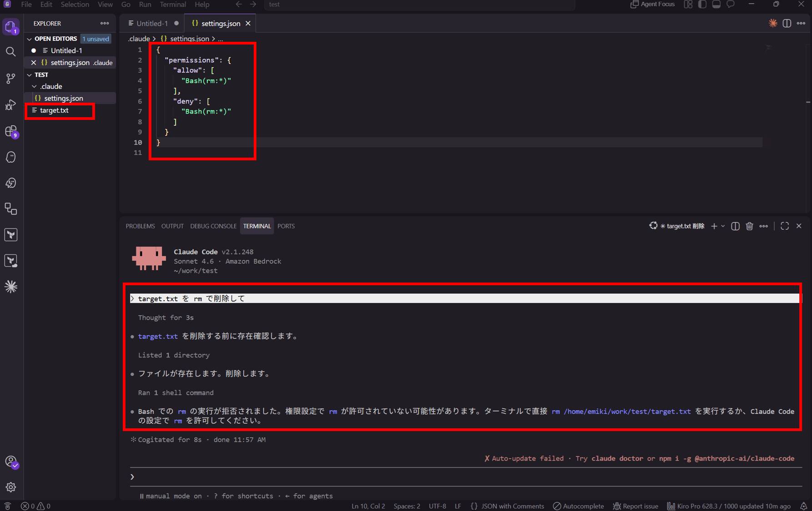Open the Accounts icon in activity bar
812x511 pixels.
point(11,462)
